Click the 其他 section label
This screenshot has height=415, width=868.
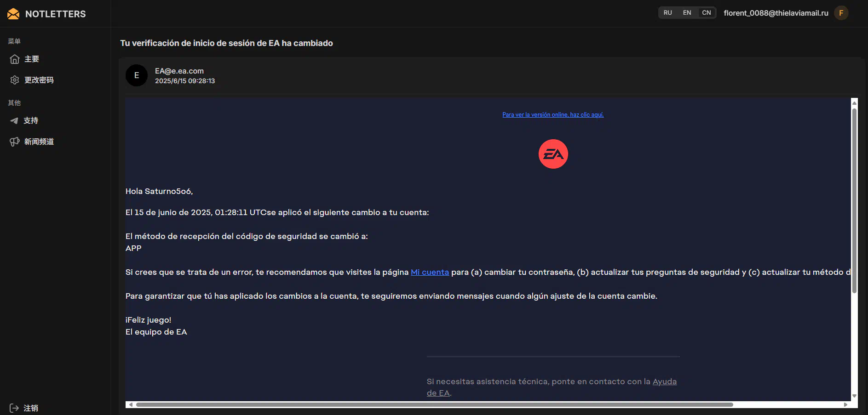[14, 103]
